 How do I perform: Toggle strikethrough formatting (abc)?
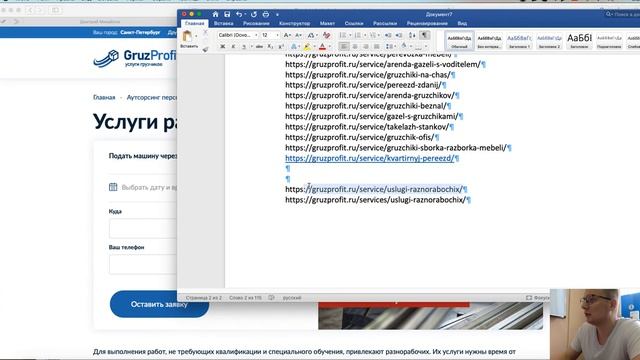[259, 47]
